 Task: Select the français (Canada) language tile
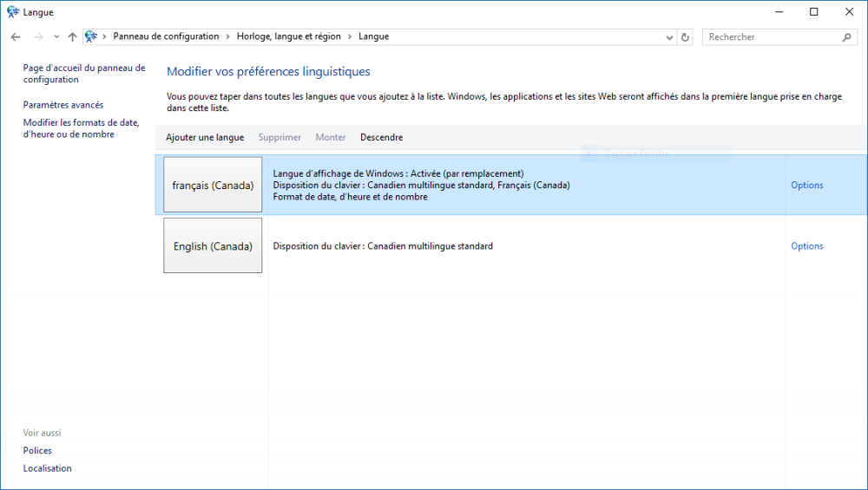213,185
